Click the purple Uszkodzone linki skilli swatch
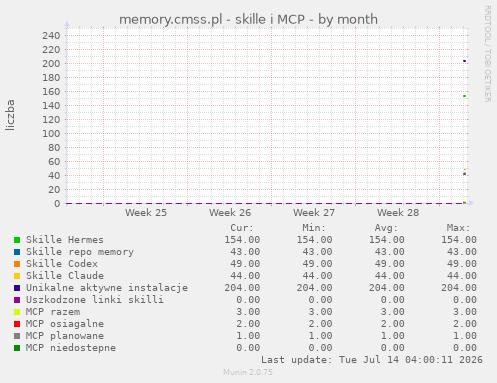 [x=17, y=300]
